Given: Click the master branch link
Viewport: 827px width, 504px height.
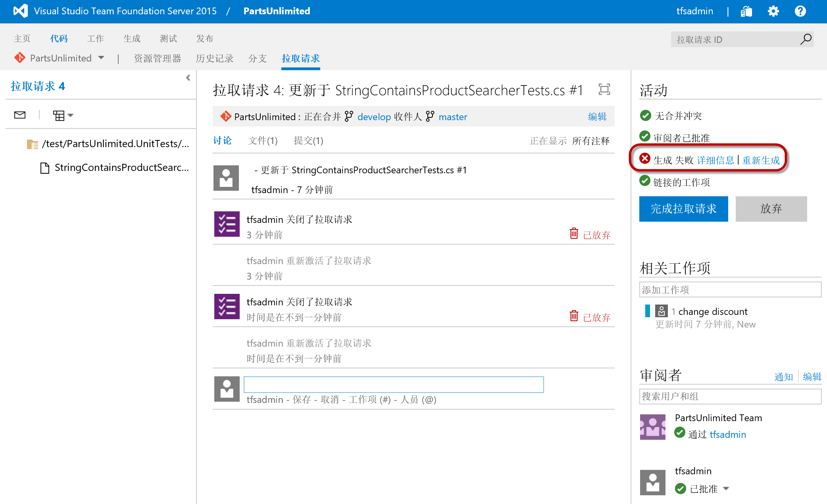Looking at the screenshot, I should point(453,117).
